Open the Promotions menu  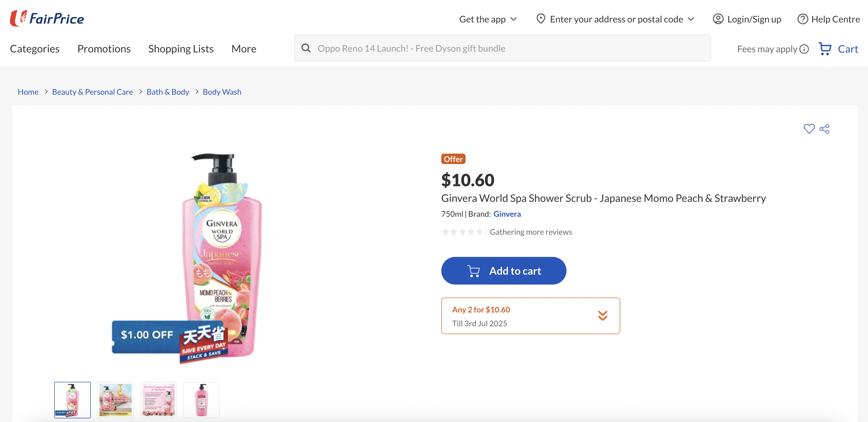tap(104, 49)
